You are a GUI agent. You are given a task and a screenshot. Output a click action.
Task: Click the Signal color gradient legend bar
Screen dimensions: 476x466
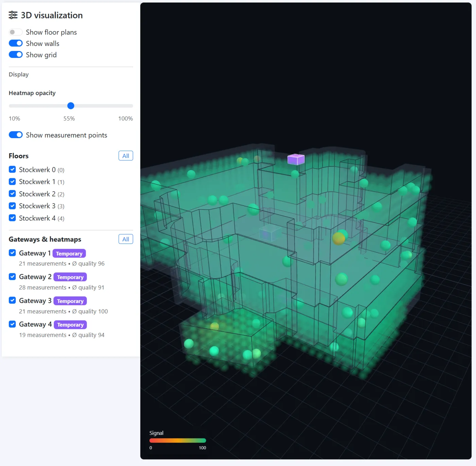(x=177, y=440)
